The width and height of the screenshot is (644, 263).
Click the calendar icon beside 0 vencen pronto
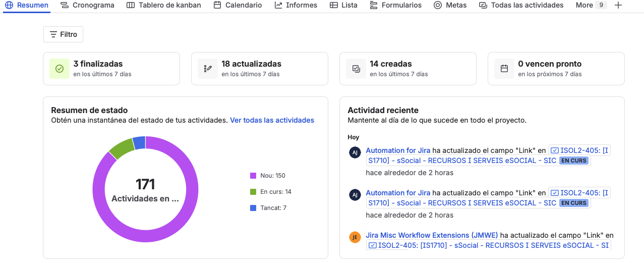pyautogui.click(x=504, y=69)
